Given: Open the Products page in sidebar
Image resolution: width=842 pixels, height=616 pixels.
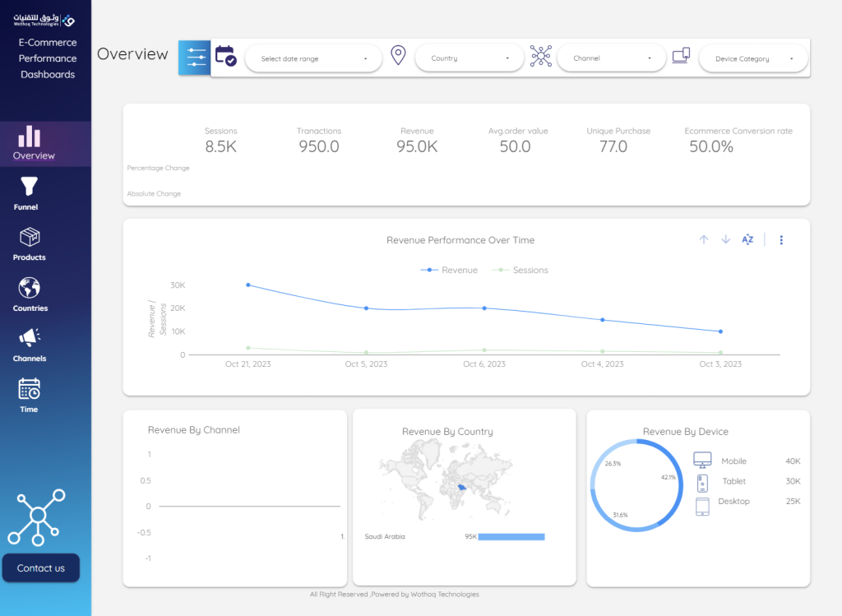Looking at the screenshot, I should [x=30, y=244].
